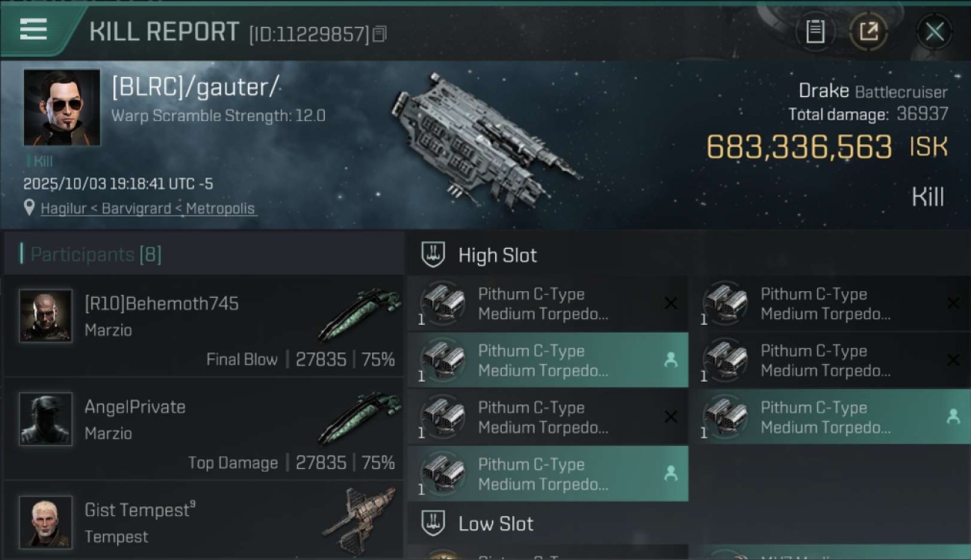Inspect the Tempest ship icon
971x560 pixels.
(361, 520)
